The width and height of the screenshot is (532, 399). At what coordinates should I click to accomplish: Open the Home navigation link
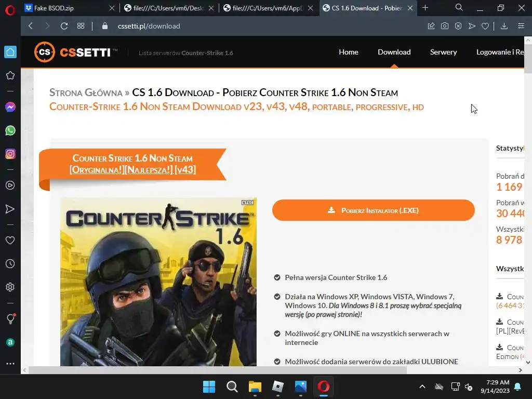(349, 52)
